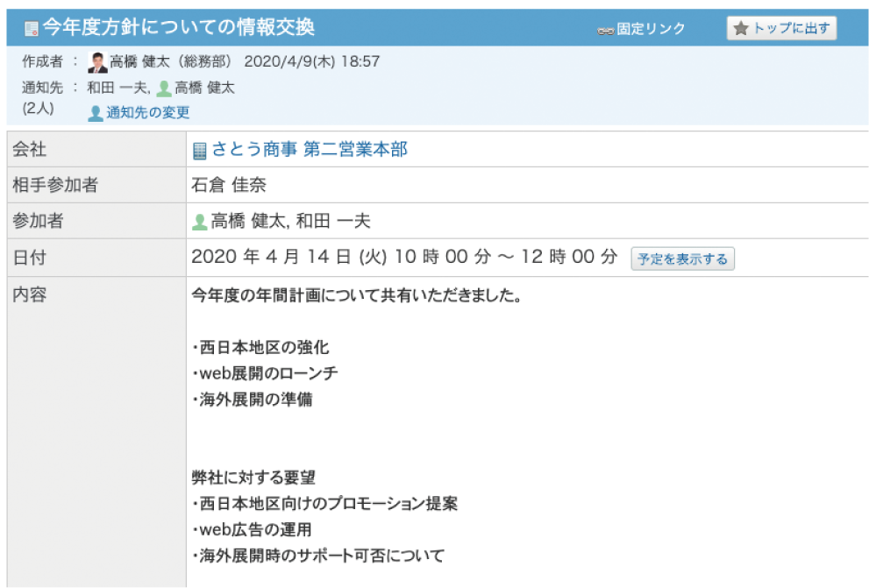The image size is (869, 588).
Task: Click green user icon in 通知先 row
Action: click(164, 88)
